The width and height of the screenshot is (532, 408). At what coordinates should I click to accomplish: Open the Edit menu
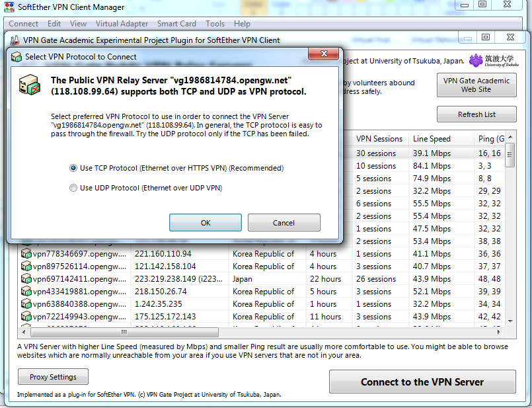tap(54, 24)
